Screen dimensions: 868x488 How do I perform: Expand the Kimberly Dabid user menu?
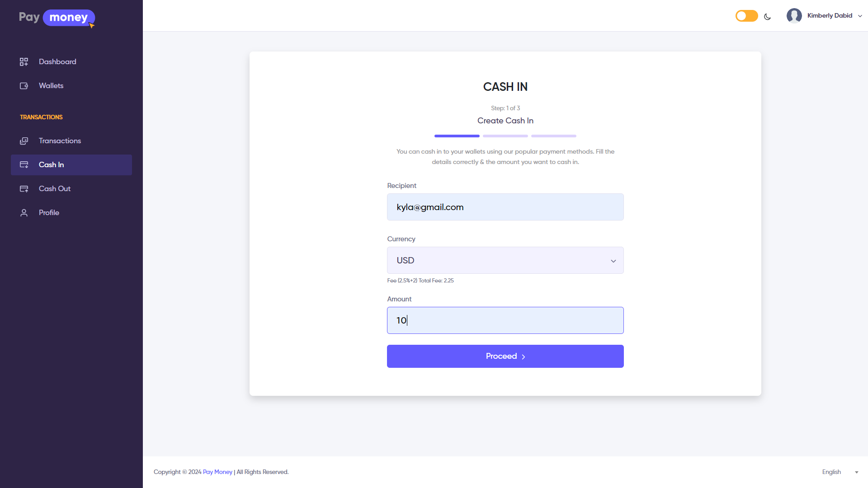pyautogui.click(x=859, y=16)
